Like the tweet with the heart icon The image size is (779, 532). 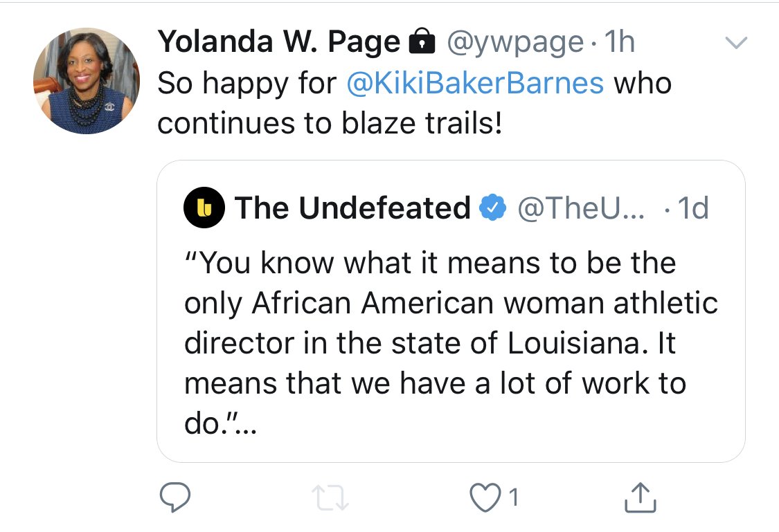point(485,497)
